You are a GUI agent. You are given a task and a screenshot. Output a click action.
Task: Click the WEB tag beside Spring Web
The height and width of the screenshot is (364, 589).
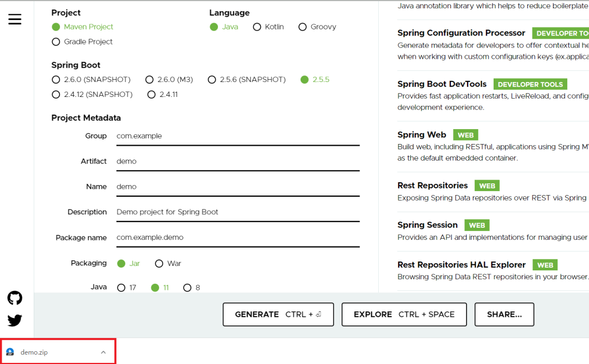point(465,135)
